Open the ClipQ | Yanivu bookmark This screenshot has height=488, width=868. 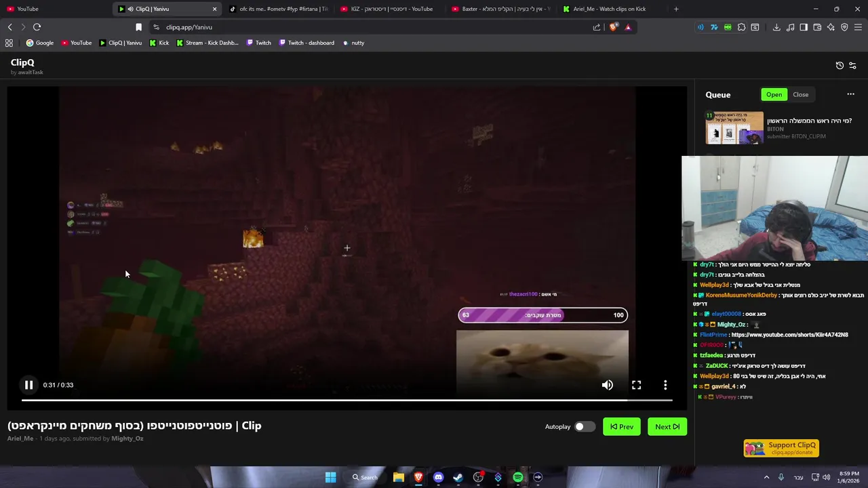tap(121, 43)
